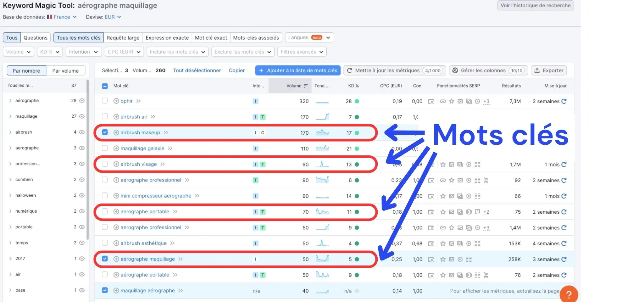Screen dimensions: 644x302
Task: Click Tout désélectionner link
Action: tap(197, 70)
